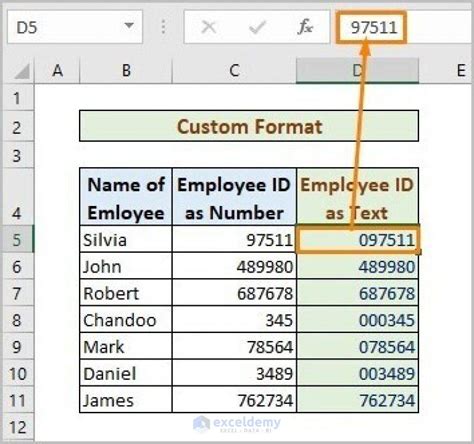Select the Chandoo name cell
This screenshot has height=444, width=474.
click(x=126, y=319)
